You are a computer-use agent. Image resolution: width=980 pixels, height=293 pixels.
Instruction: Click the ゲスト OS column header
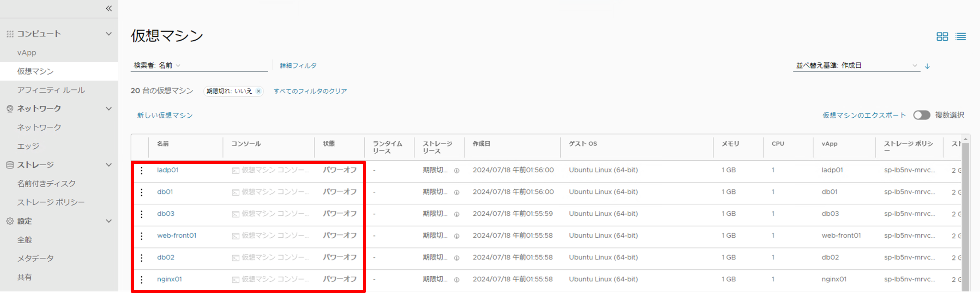(x=583, y=144)
